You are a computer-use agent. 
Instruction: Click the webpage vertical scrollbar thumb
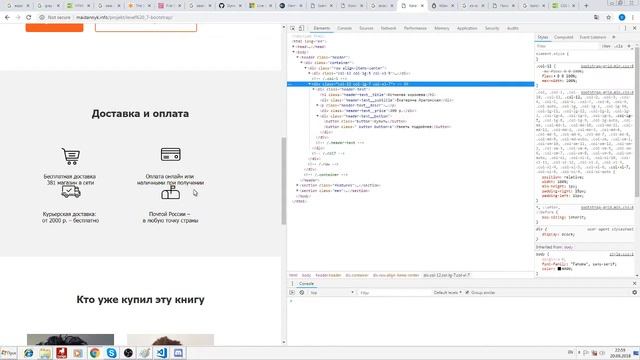coord(284,181)
